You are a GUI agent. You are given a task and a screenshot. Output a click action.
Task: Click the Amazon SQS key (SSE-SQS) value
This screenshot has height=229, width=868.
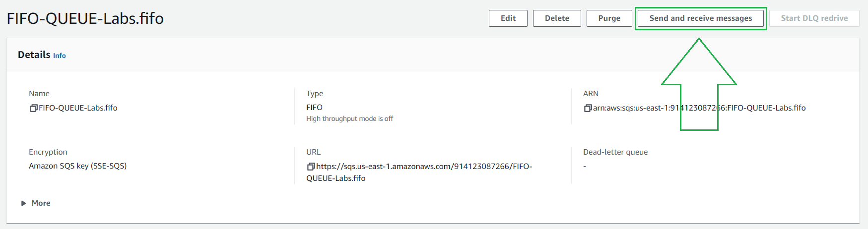point(77,166)
